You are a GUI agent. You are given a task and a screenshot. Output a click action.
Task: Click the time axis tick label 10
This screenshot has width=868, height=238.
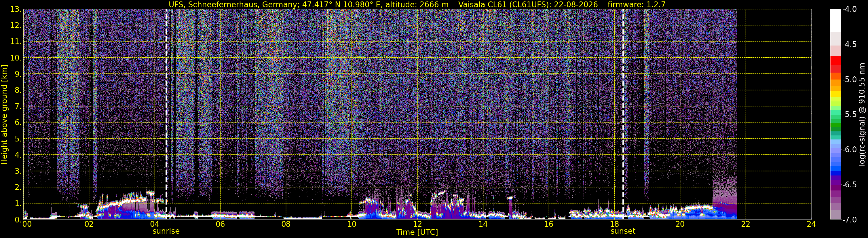[352, 224]
